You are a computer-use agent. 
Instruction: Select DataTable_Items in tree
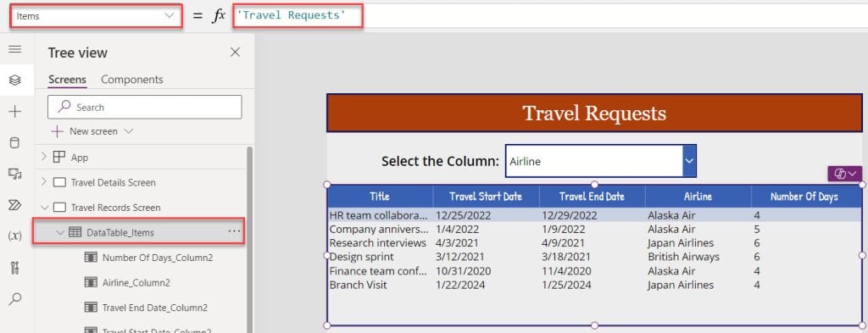(x=120, y=233)
